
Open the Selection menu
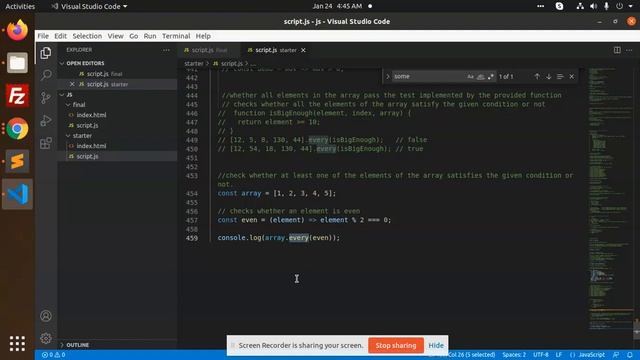87,36
